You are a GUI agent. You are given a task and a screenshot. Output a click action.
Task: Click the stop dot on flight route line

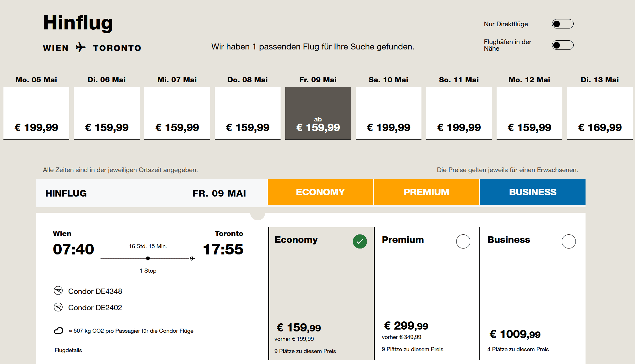(x=148, y=258)
